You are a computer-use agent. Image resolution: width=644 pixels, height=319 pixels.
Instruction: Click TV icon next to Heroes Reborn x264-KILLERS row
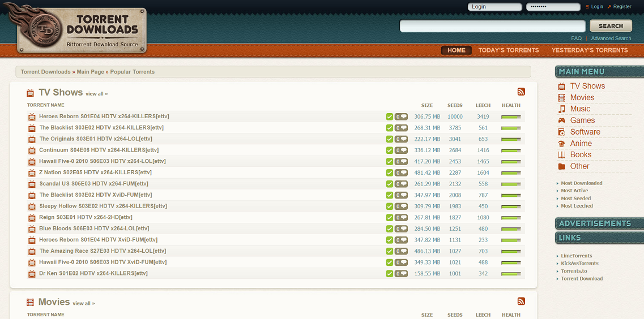(32, 117)
